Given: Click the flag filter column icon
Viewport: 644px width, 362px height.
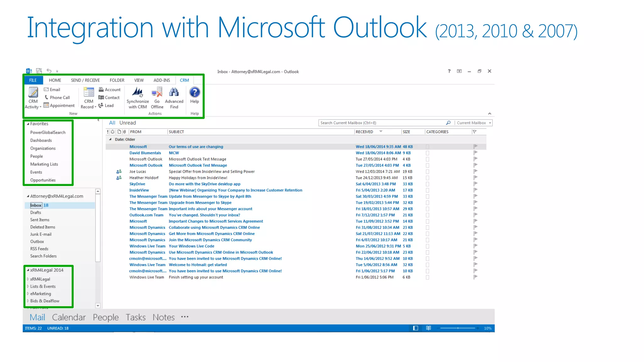Looking at the screenshot, I should [475, 132].
